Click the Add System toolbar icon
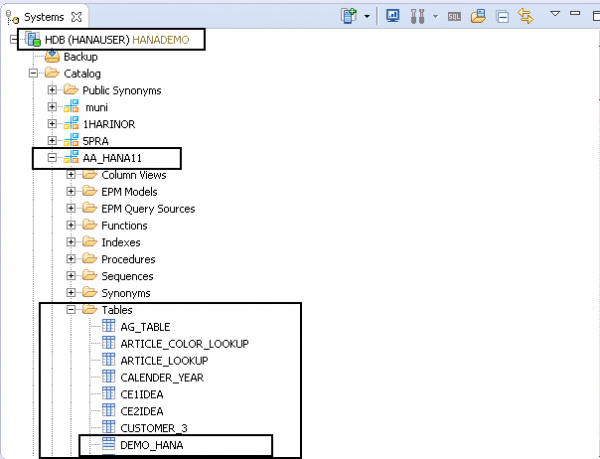The height and width of the screenshot is (459, 600). pyautogui.click(x=349, y=16)
